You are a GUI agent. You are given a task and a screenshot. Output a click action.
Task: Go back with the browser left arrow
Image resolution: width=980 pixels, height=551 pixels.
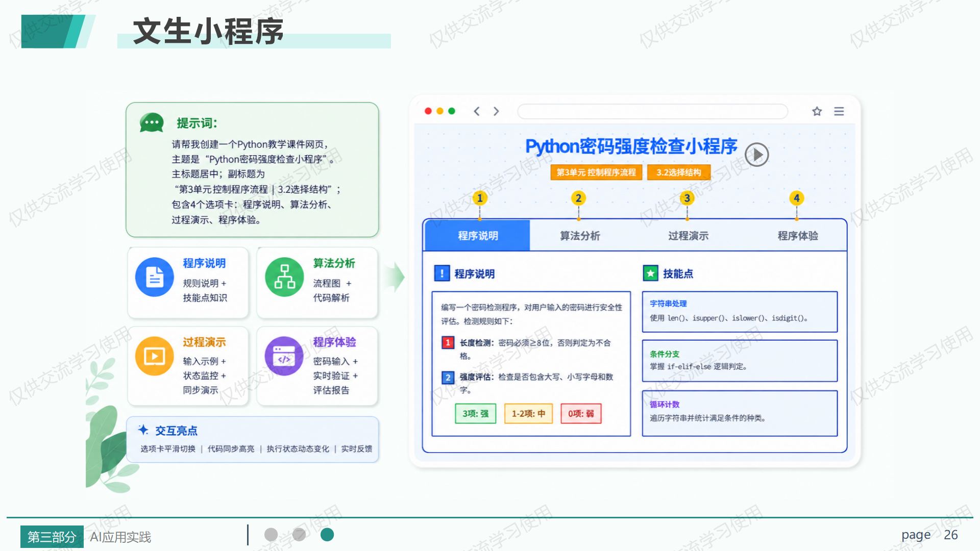coord(477,111)
